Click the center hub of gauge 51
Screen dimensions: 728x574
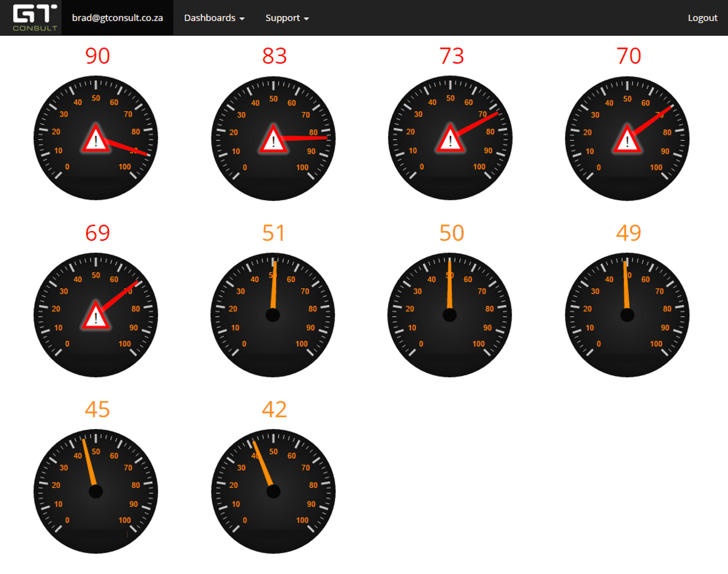(x=273, y=315)
